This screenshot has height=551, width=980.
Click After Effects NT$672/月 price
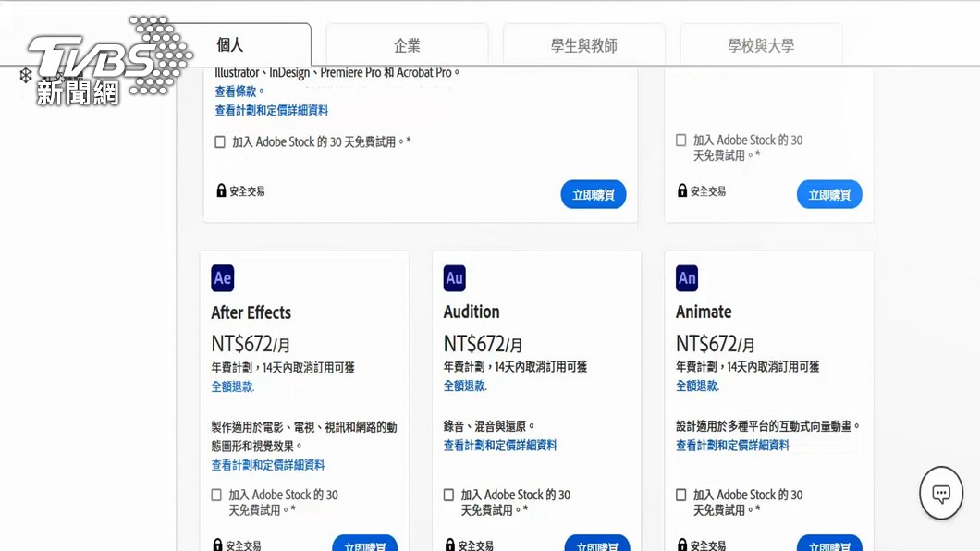(x=251, y=344)
